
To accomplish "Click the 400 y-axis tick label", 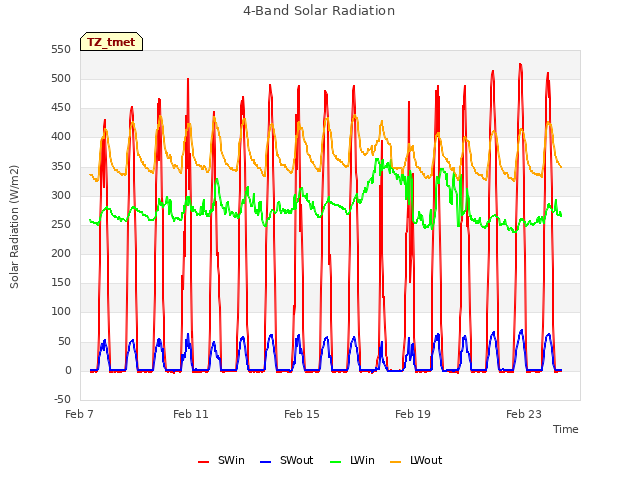I will (61, 137).
